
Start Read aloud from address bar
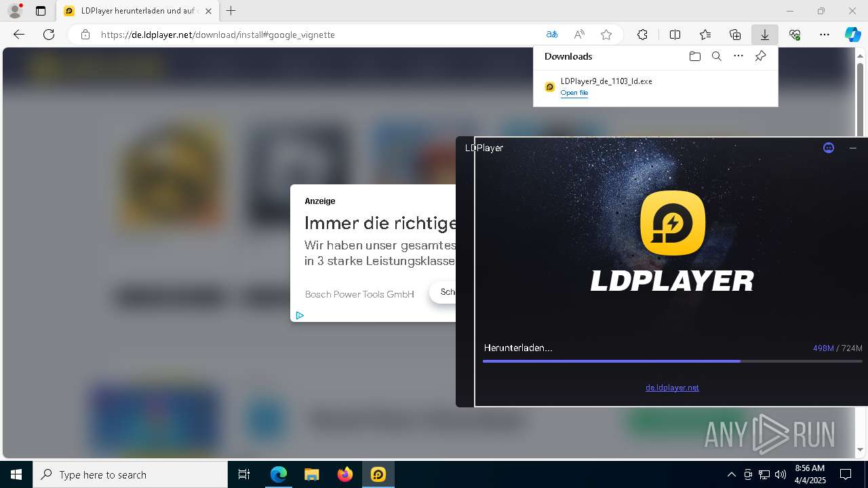[x=579, y=35]
